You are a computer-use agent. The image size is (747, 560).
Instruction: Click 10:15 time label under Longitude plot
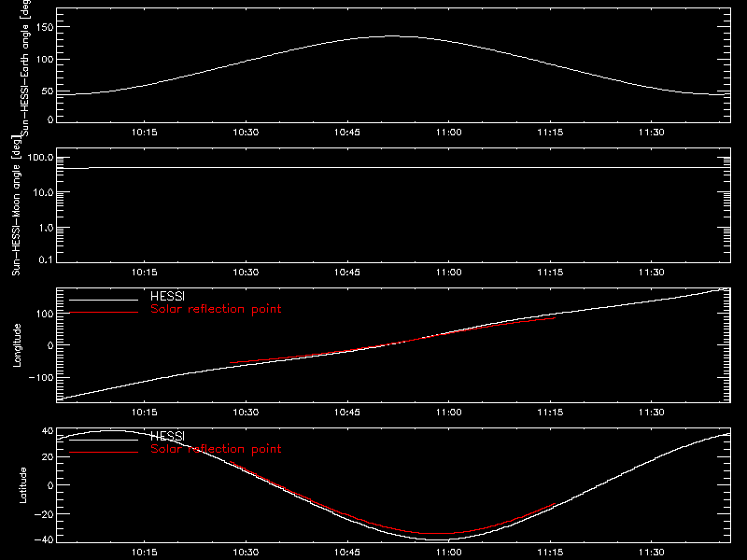[145, 413]
